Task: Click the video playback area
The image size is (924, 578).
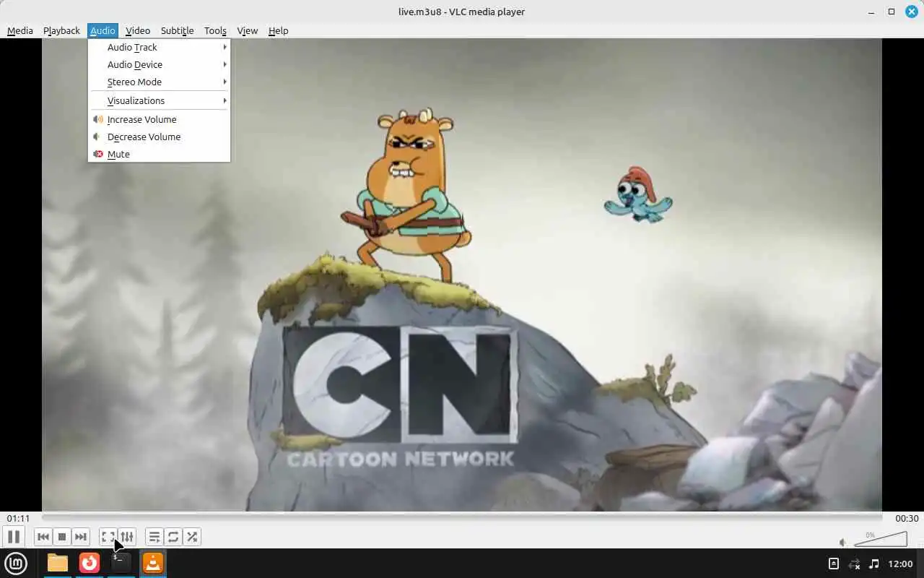Action: pyautogui.click(x=462, y=275)
